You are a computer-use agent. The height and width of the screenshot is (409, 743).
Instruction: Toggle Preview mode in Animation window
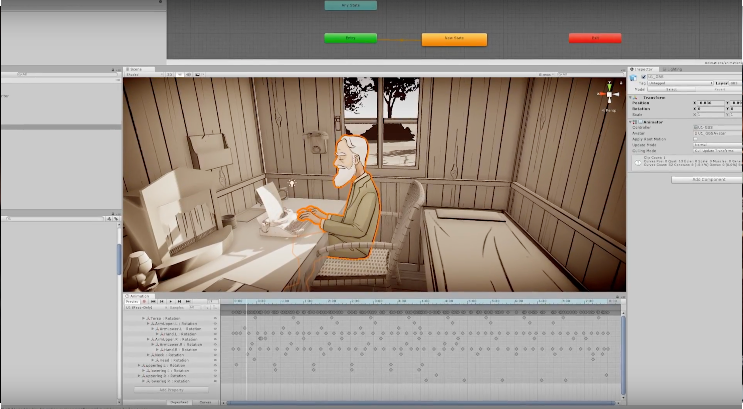pos(132,301)
